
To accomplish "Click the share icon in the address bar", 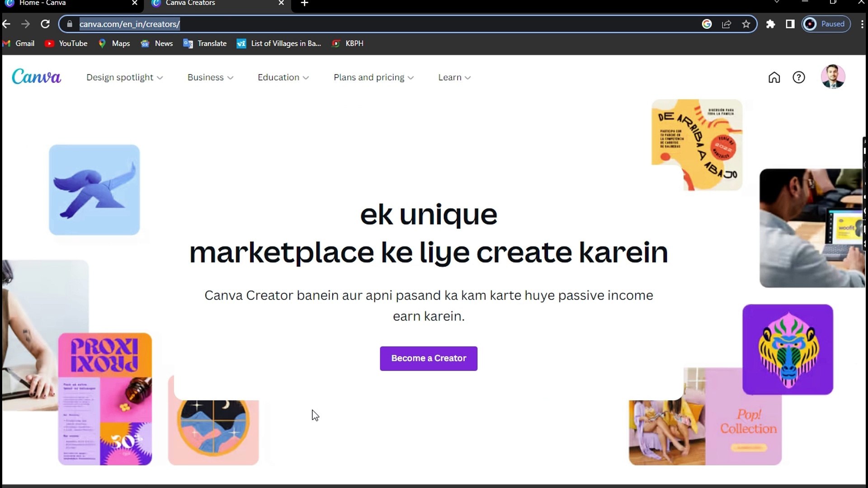I will (x=727, y=24).
